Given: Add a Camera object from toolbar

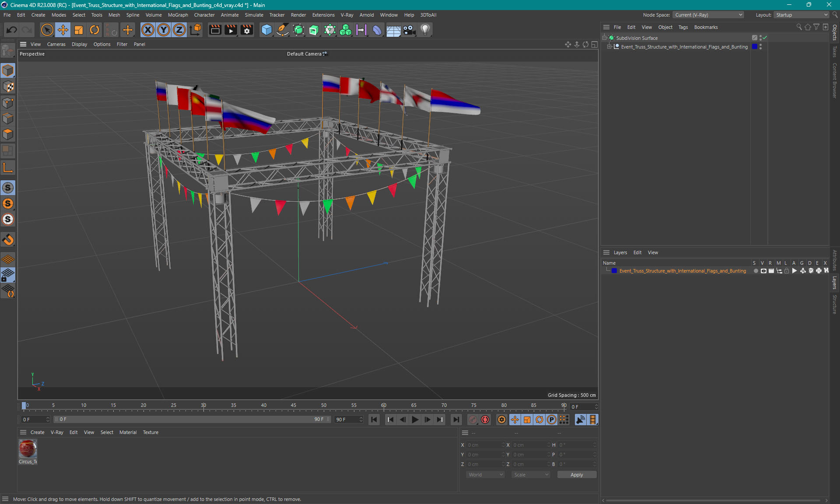Looking at the screenshot, I should point(409,30).
